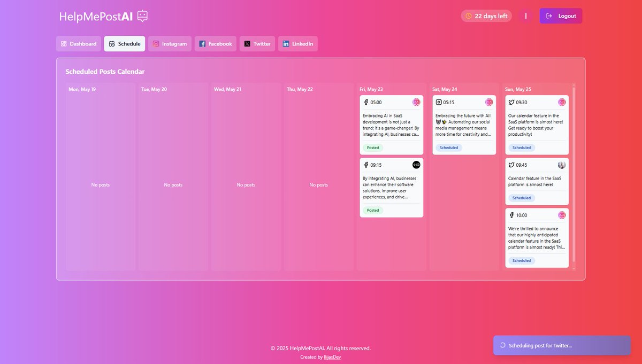Click the Scheduled badge on the 05:15 post

point(449,148)
